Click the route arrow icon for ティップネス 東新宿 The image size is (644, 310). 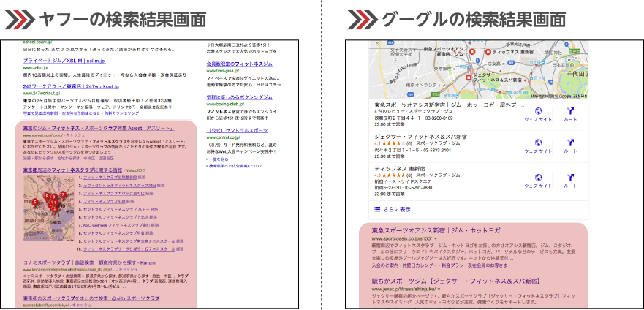(570, 178)
